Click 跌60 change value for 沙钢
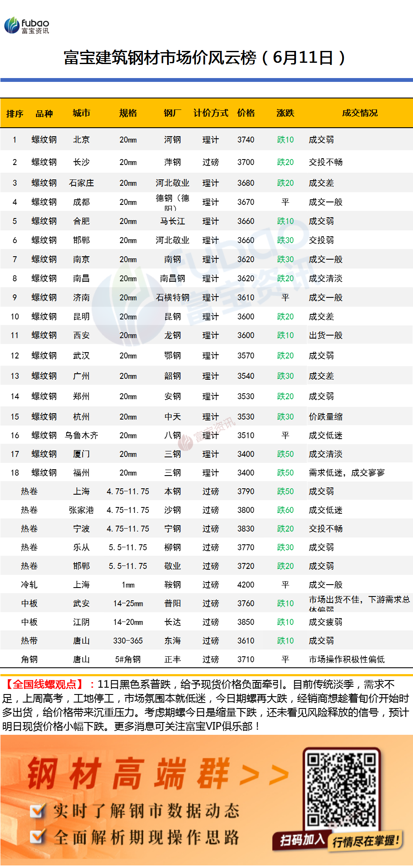This screenshot has width=413, height=868. pos(285,510)
